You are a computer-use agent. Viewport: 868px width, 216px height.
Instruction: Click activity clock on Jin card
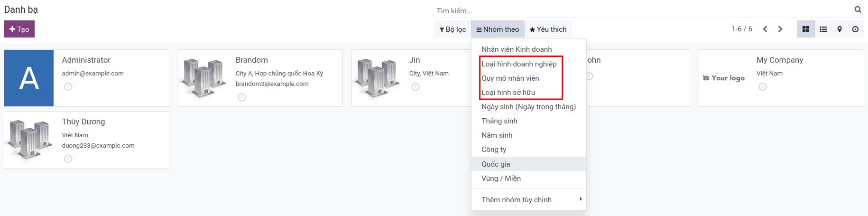click(x=416, y=87)
